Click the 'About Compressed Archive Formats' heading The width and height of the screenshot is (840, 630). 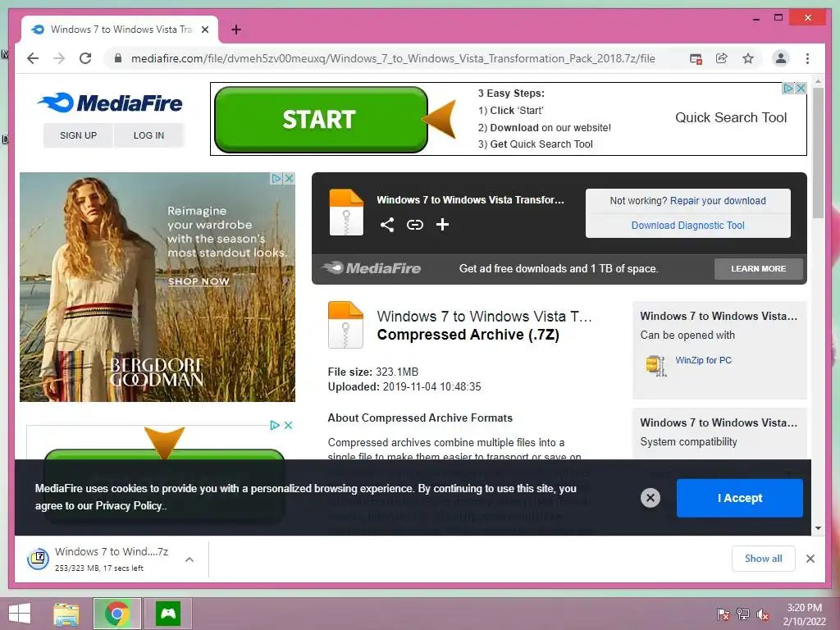[420, 418]
